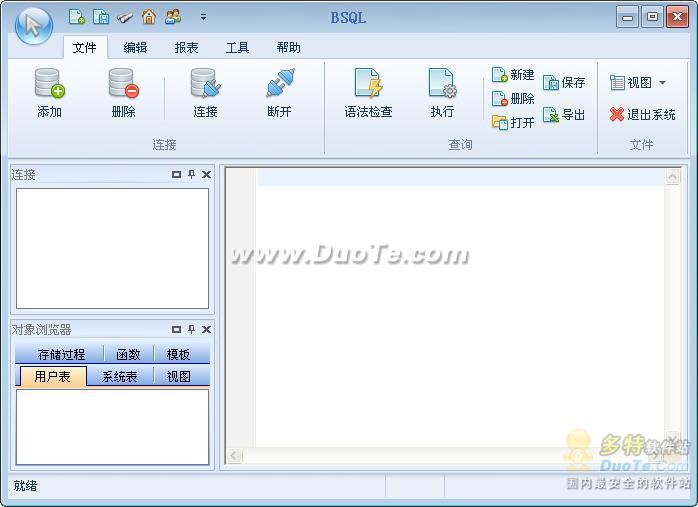Click 导出 export button
This screenshot has width=698, height=507.
[x=564, y=115]
